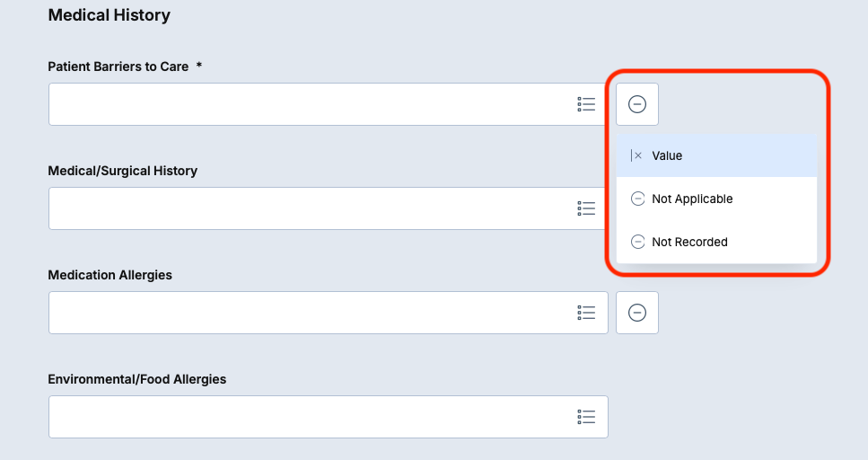The image size is (868, 460).
Task: Click the Environmental/Food Allergies label
Action: point(136,379)
